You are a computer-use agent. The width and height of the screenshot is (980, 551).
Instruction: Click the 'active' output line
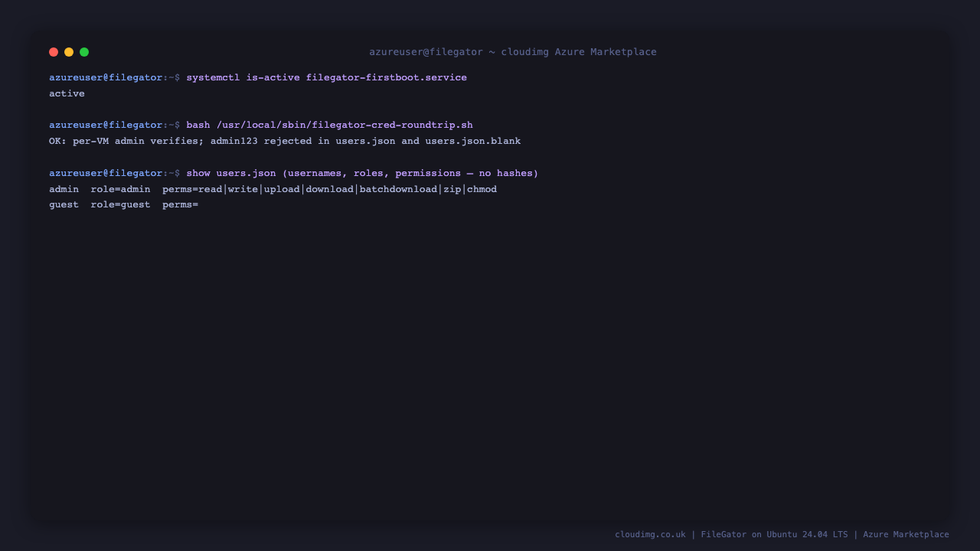click(x=67, y=93)
